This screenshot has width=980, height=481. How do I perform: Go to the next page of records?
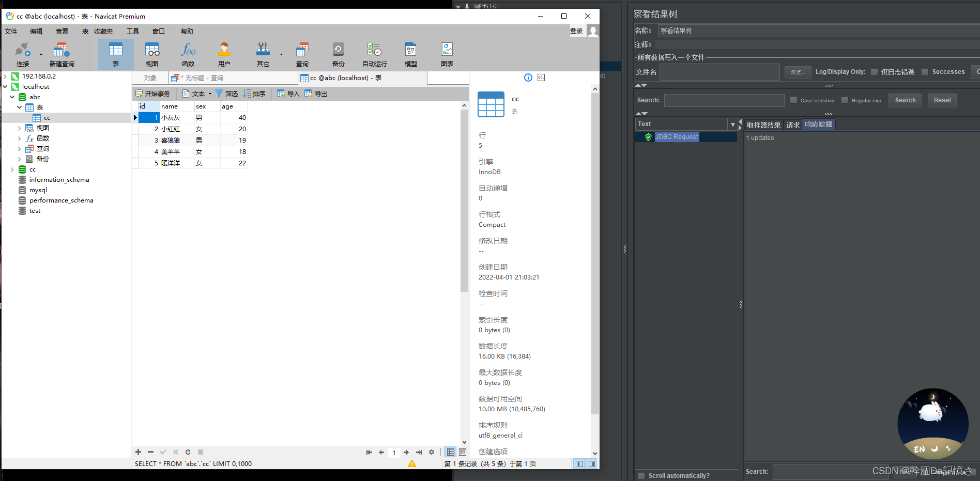tap(406, 452)
